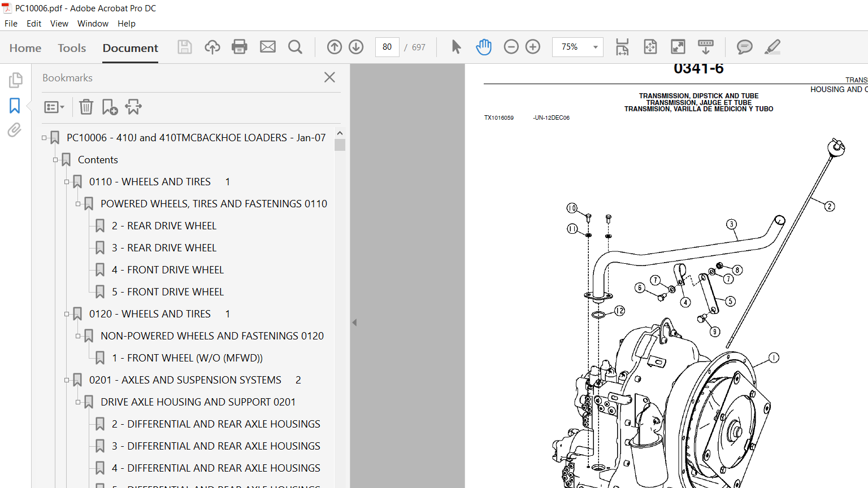
Task: Print the document with the printer icon
Action: 240,47
